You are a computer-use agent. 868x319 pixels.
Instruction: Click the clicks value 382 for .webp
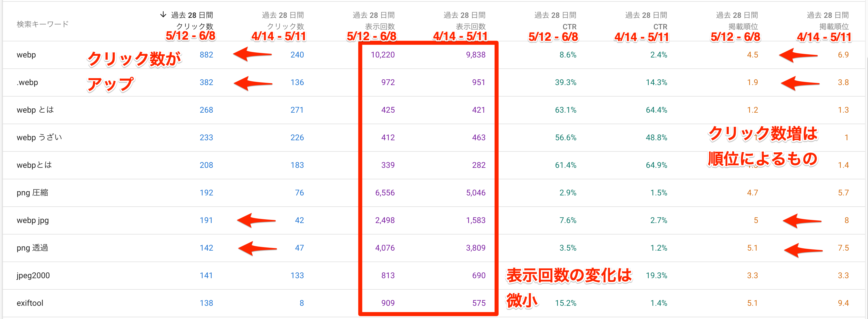206,82
